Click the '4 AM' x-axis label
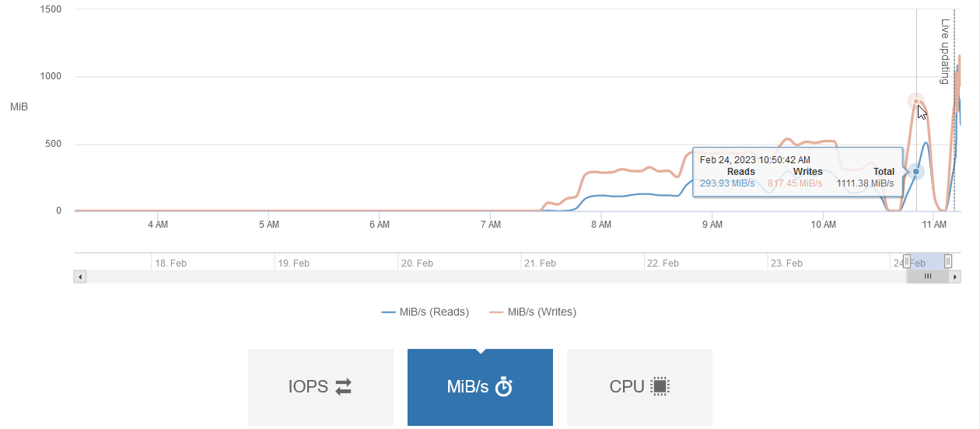This screenshot has width=980, height=429. pyautogui.click(x=158, y=225)
